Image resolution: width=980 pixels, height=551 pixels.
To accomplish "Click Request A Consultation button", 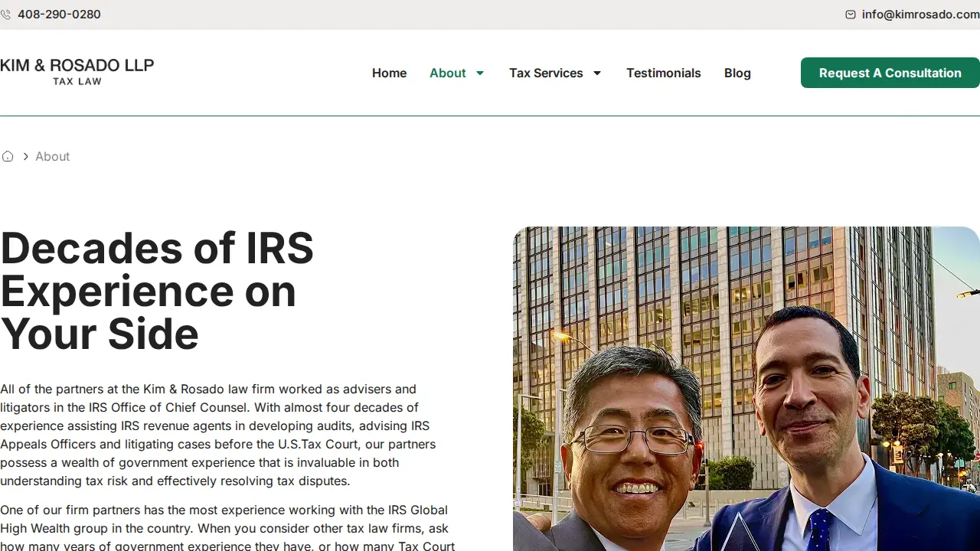I will pos(890,73).
